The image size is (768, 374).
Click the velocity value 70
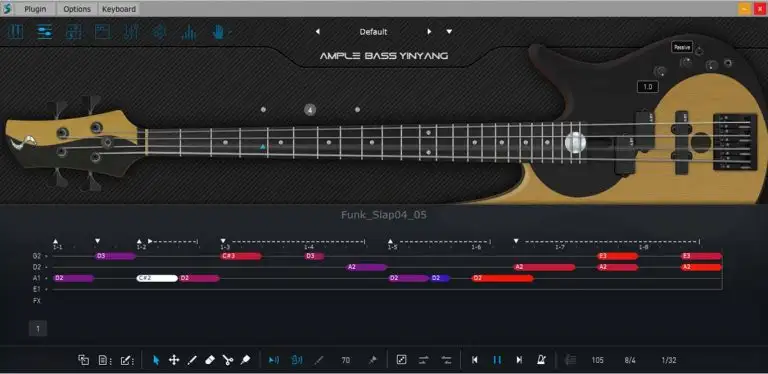tap(345, 360)
